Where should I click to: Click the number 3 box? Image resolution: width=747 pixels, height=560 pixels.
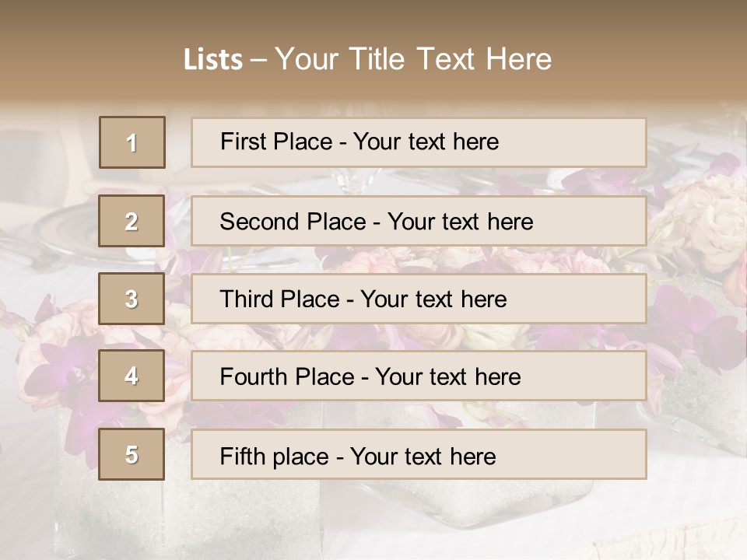pyautogui.click(x=132, y=299)
